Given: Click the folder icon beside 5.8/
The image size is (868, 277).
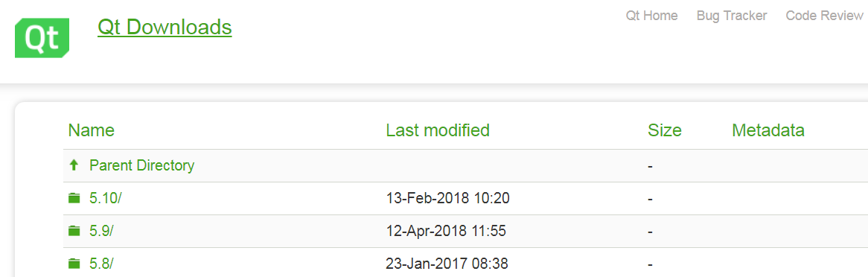Looking at the screenshot, I should pos(74,263).
